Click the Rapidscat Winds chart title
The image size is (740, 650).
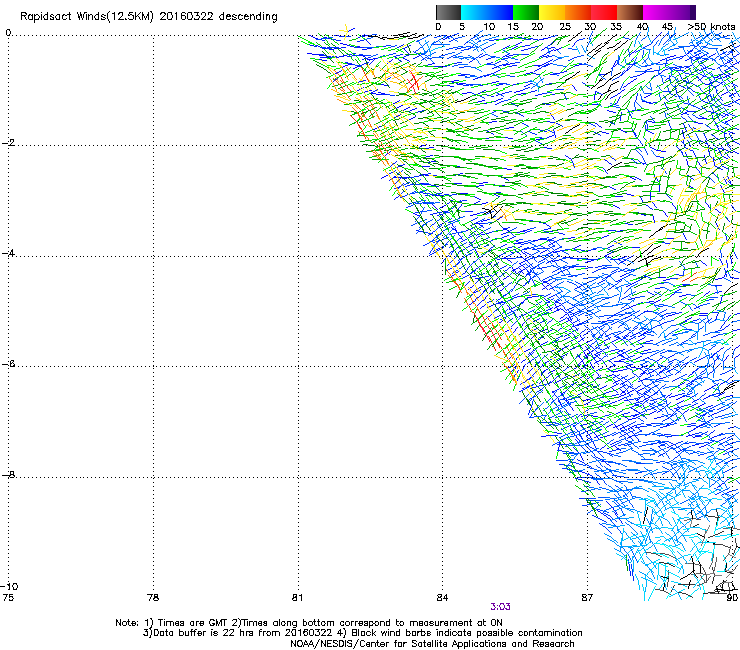149,16
